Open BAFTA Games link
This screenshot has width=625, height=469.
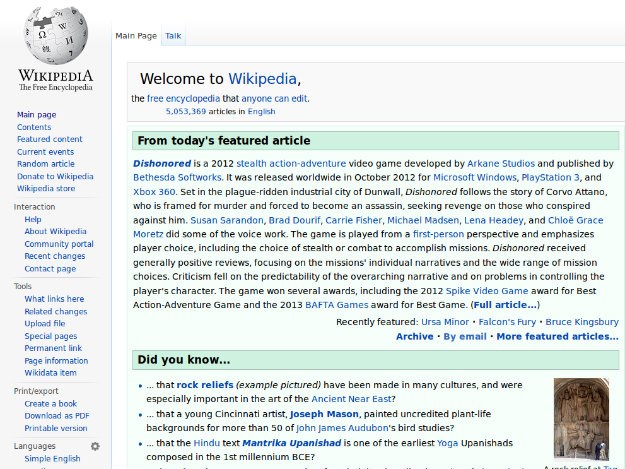337,305
